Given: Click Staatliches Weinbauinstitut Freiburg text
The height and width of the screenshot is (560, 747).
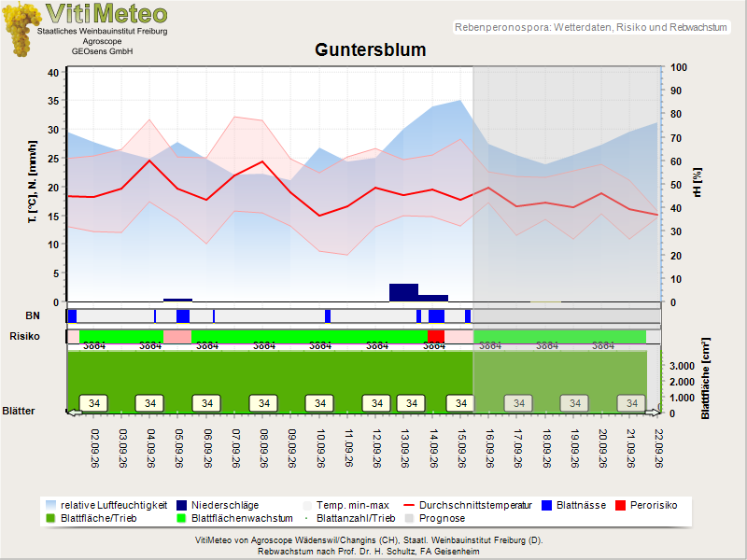Looking at the screenshot, I should 102,31.
